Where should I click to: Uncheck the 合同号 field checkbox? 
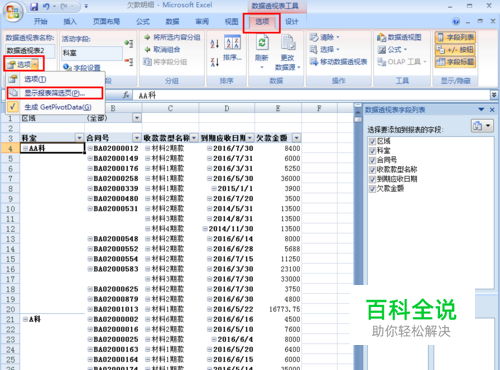click(372, 160)
